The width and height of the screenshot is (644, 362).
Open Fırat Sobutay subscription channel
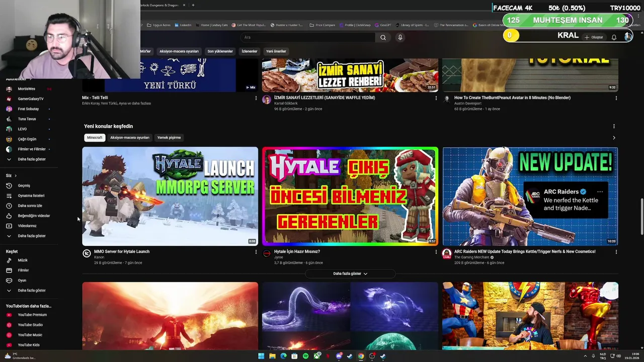click(x=29, y=109)
